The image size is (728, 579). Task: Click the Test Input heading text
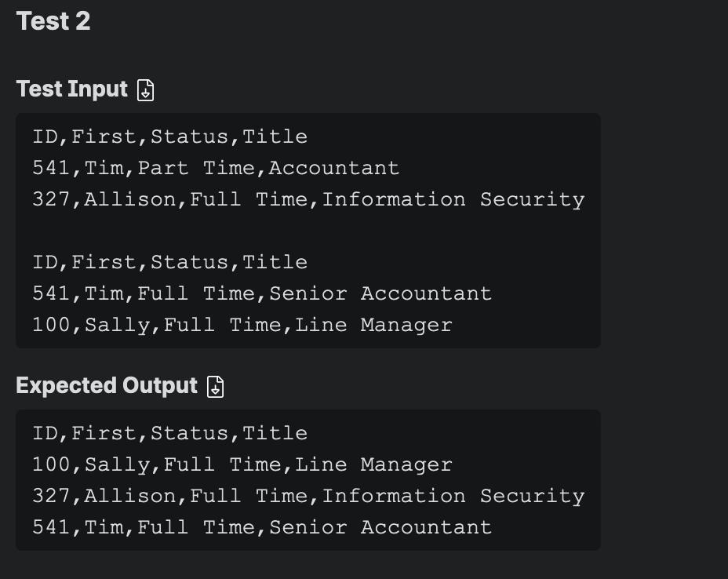(72, 89)
